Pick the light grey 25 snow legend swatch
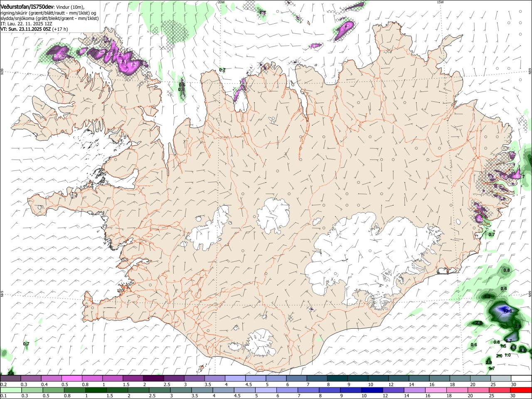Image resolution: width=532 pixels, height=399 pixels. point(501,379)
